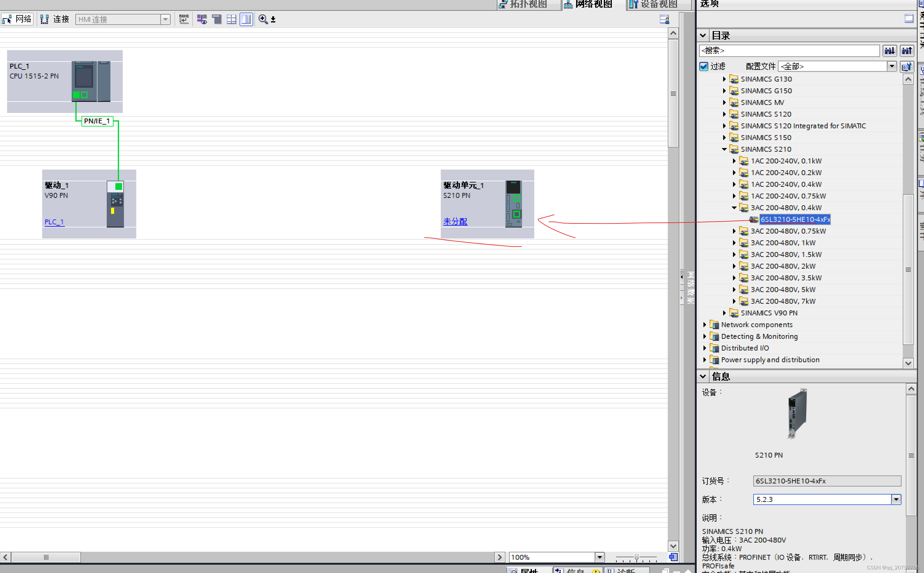Select 1AC 200-240V, 0.75kW folder
The height and width of the screenshot is (573, 924).
(x=788, y=196)
